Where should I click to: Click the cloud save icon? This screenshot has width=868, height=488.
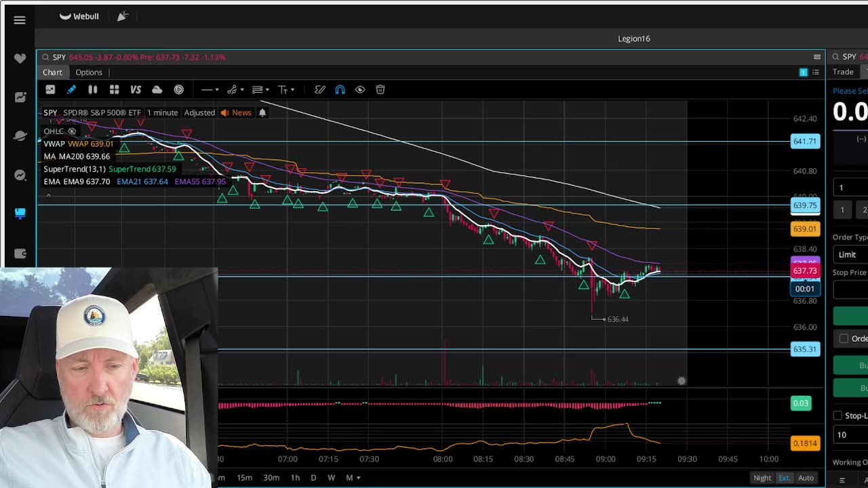point(157,89)
